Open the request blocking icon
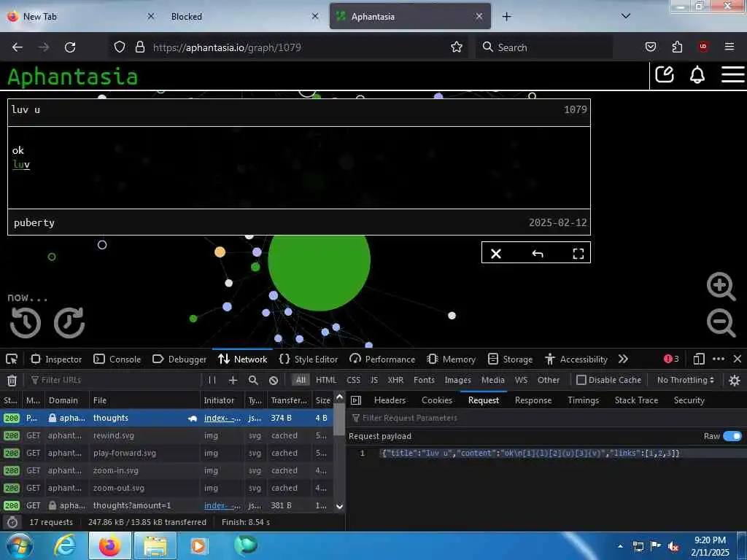Image resolution: width=747 pixels, height=560 pixels. [x=274, y=380]
